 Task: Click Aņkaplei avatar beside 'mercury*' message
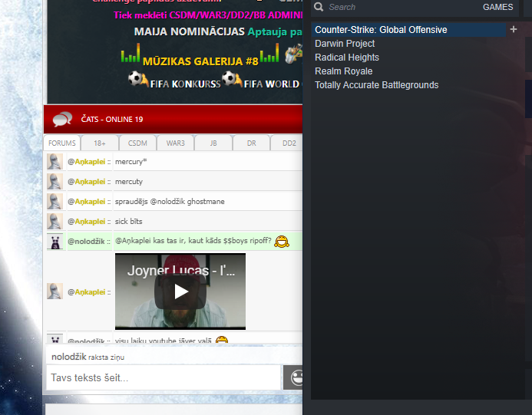pyautogui.click(x=55, y=161)
